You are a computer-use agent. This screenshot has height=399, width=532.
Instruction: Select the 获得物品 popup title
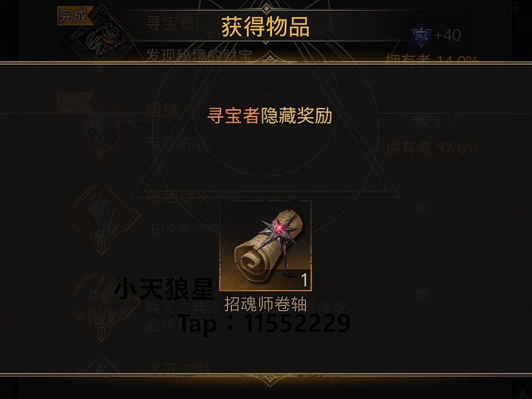tap(266, 27)
